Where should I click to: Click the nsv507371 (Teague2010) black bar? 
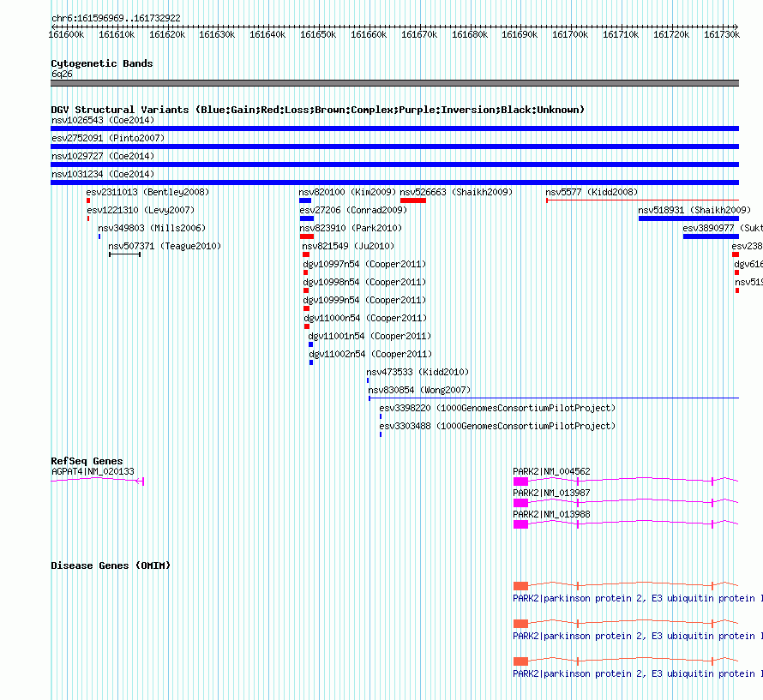[124, 254]
